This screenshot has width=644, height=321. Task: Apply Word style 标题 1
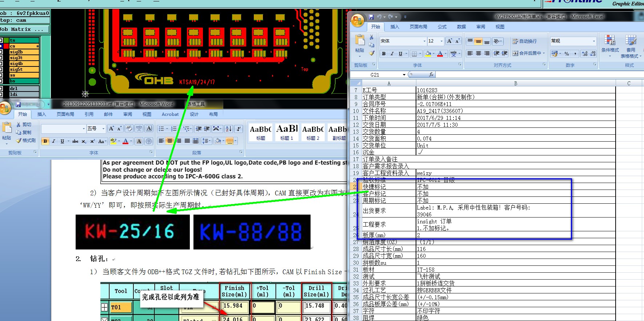coord(287,132)
